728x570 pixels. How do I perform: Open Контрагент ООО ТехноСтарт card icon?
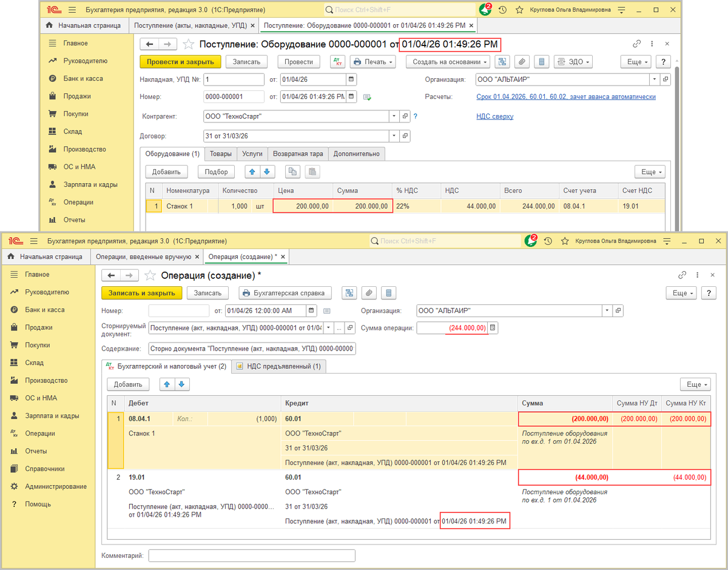click(406, 116)
